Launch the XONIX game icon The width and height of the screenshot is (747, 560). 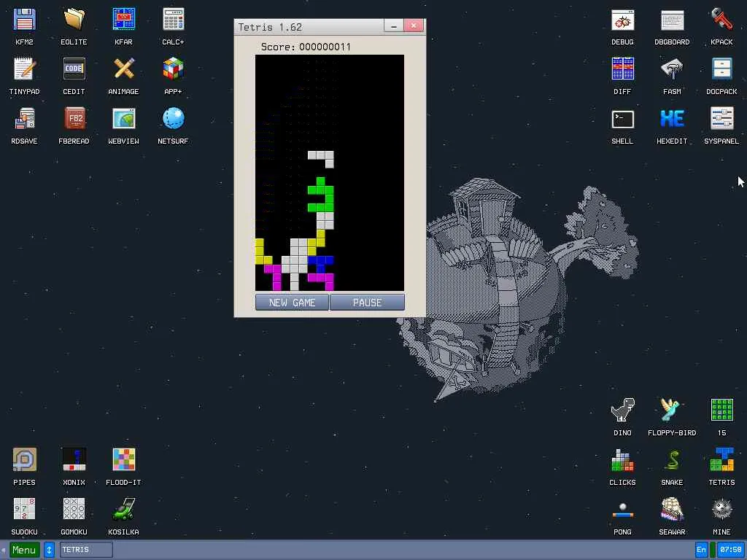74,460
